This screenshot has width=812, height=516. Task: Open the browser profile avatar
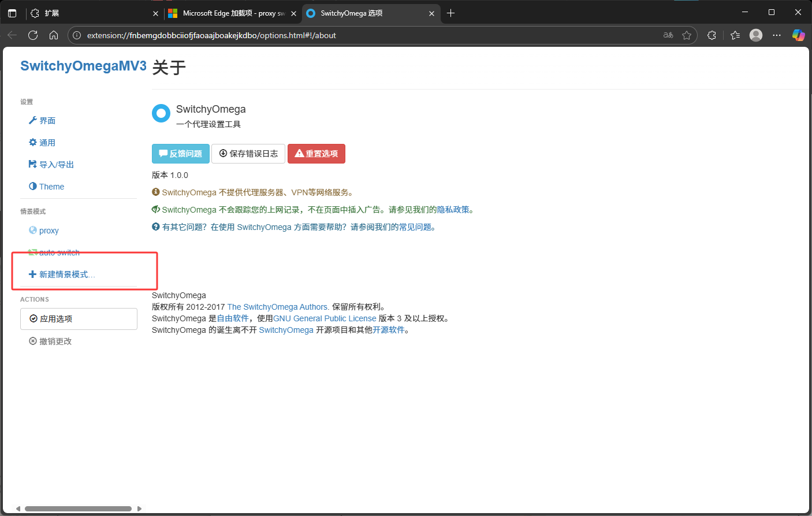[x=756, y=35]
